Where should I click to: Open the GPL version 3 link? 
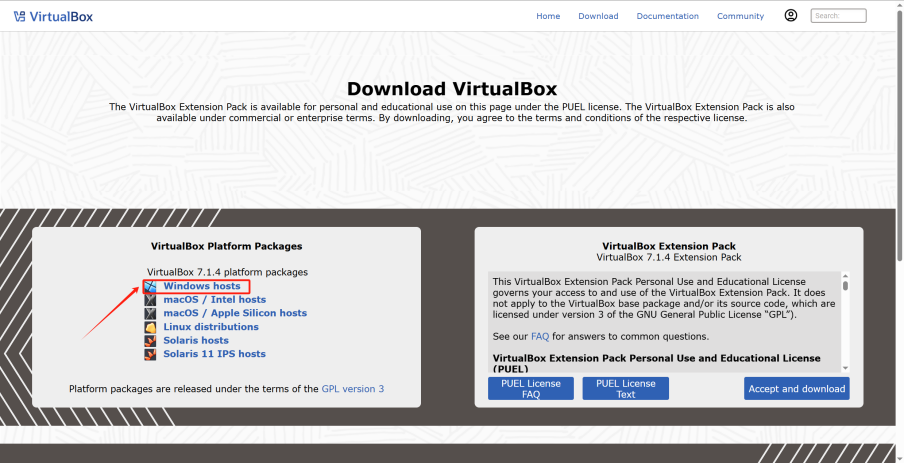click(353, 389)
